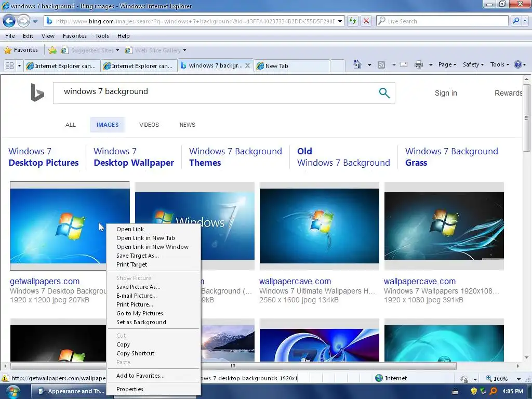Click the vertical scrollbar thumb
The width and height of the screenshot is (532, 399).
click(x=526, y=118)
